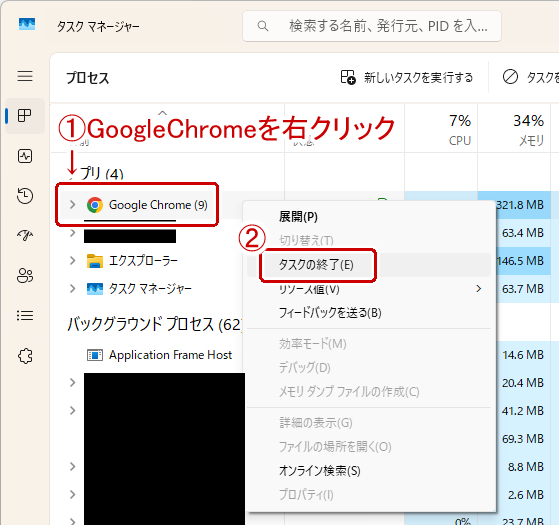Expand the Google Chrome (9) group

tap(72, 205)
